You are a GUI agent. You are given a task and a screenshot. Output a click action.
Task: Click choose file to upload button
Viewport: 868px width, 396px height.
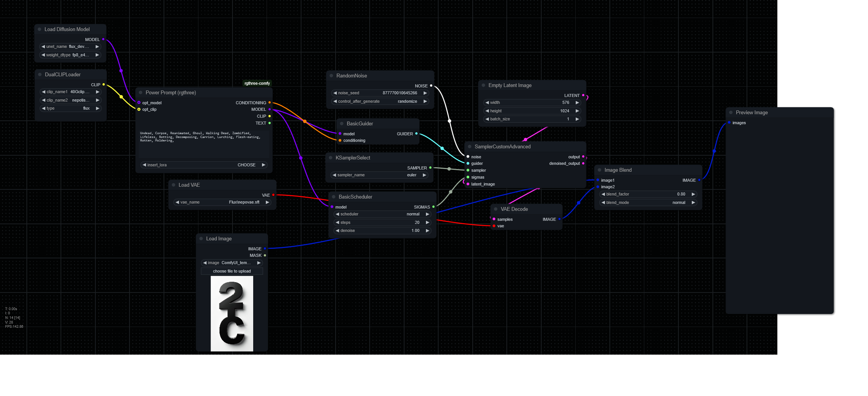[232, 271]
